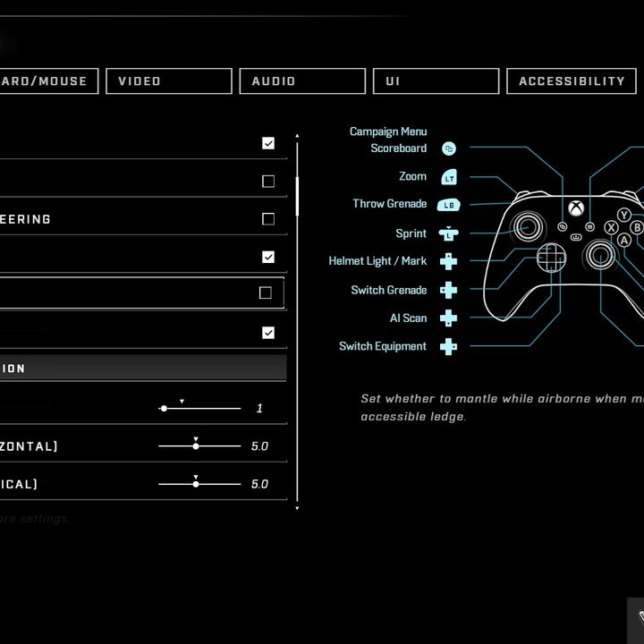Click the Y button on the controller diagram
Viewport: 644px width, 644px height.
624,215
